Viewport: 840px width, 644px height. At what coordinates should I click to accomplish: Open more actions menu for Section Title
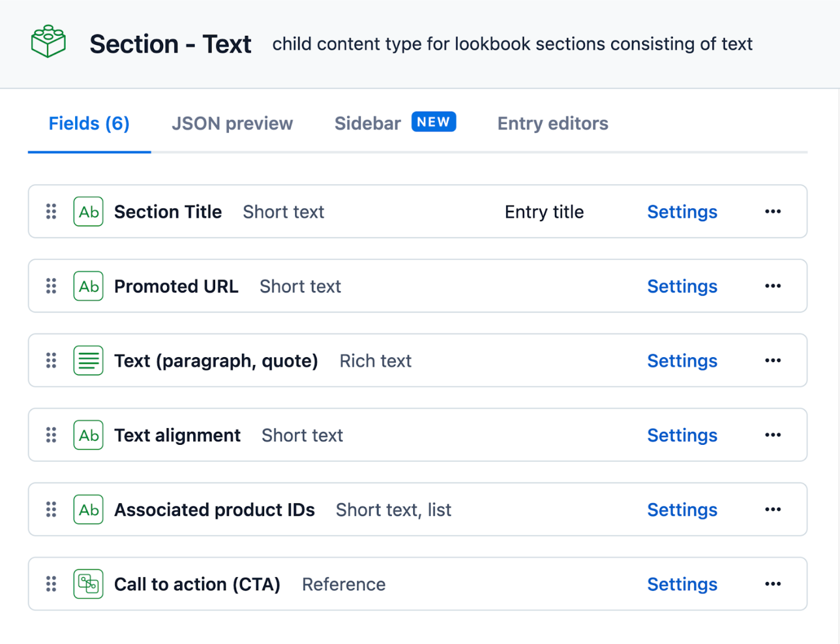(x=773, y=212)
